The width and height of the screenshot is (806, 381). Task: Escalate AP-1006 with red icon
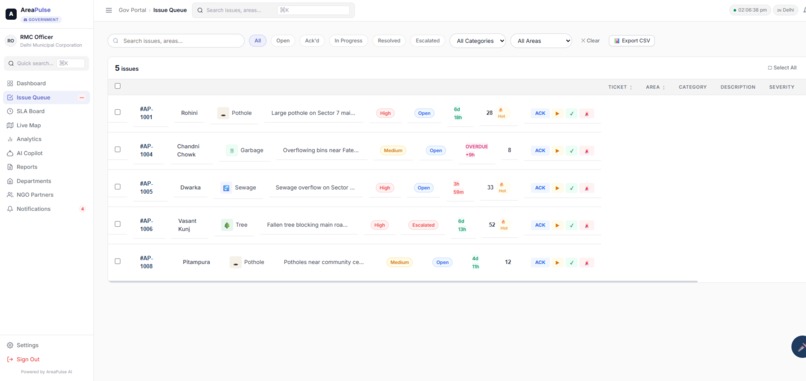click(x=587, y=225)
